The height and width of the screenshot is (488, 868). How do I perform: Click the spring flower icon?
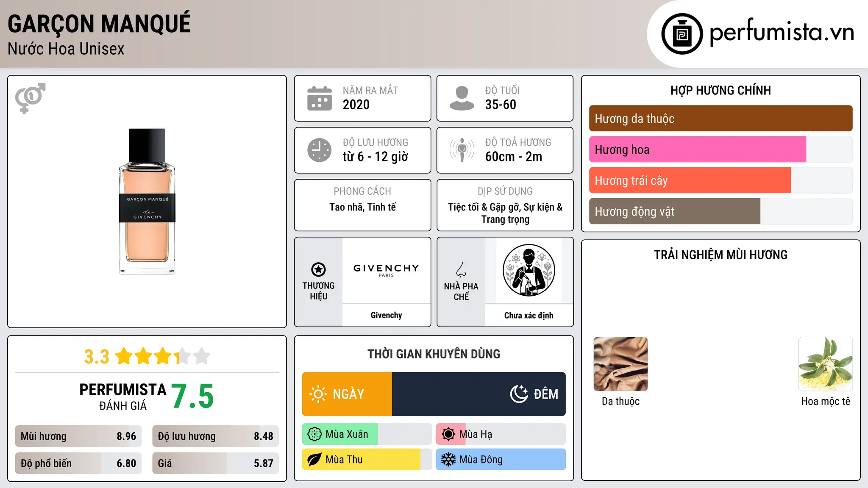pos(314,434)
